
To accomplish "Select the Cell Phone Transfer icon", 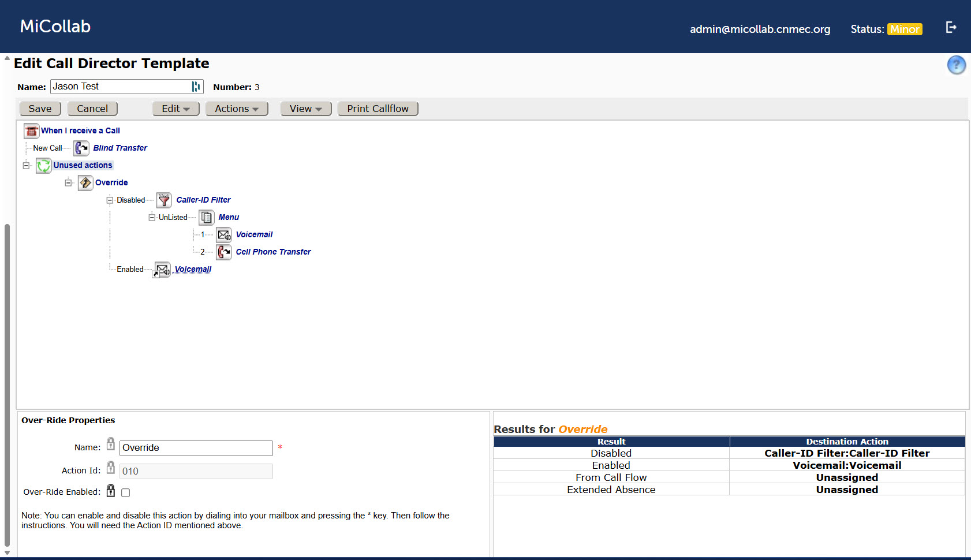I will (223, 252).
